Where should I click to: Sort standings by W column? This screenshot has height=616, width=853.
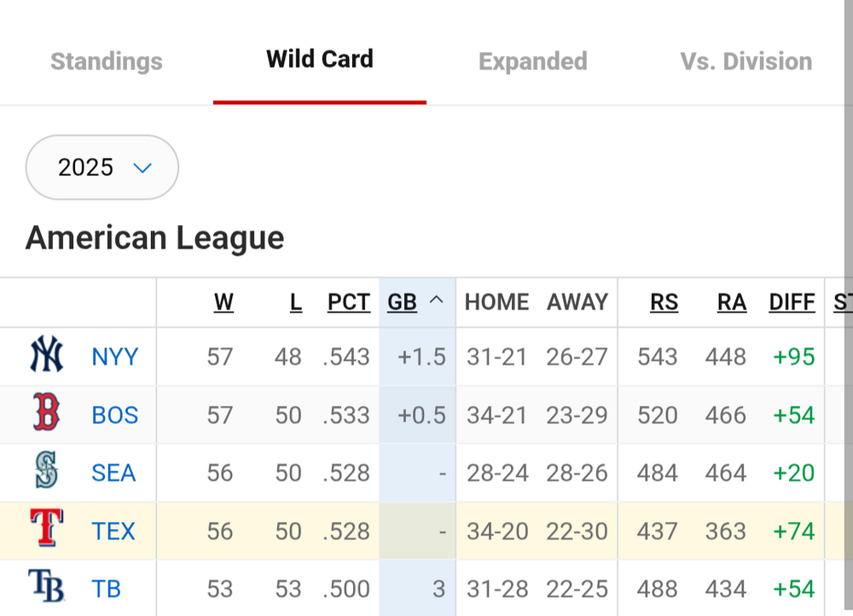click(223, 302)
